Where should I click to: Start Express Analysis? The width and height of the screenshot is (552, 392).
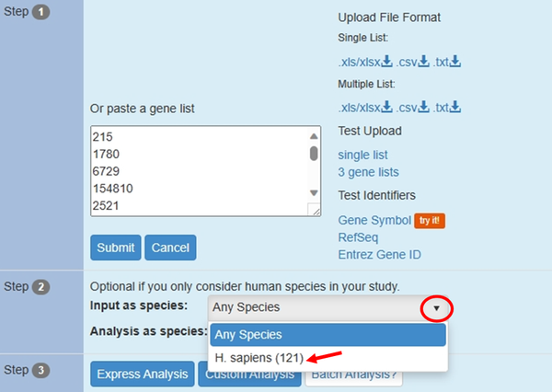click(x=142, y=375)
